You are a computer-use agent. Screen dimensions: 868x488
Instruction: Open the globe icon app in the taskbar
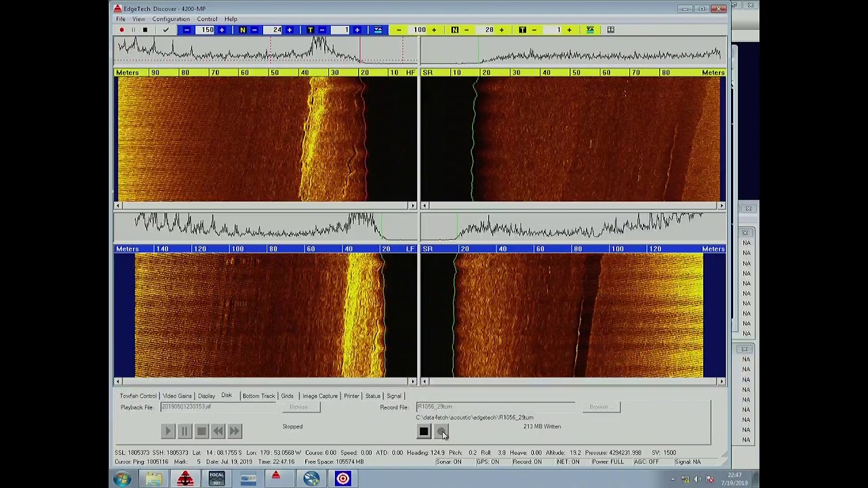coord(311,479)
